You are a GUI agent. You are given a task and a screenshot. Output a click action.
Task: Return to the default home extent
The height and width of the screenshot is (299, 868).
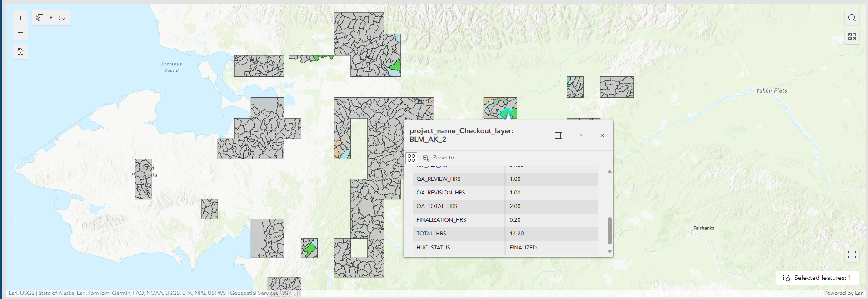[20, 51]
